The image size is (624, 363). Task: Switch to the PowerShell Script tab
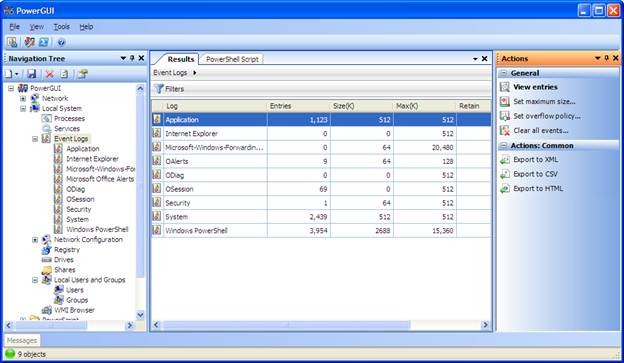(x=232, y=59)
